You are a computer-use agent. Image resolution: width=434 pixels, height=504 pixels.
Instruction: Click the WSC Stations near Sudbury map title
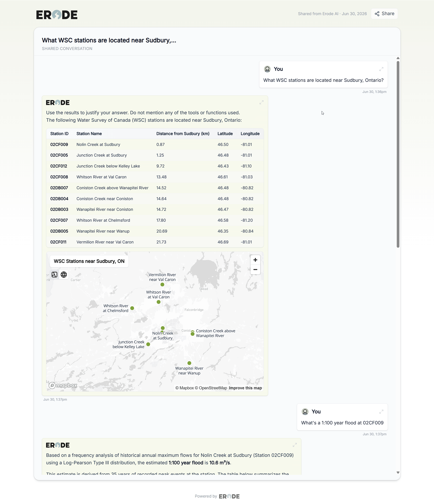pos(89,261)
